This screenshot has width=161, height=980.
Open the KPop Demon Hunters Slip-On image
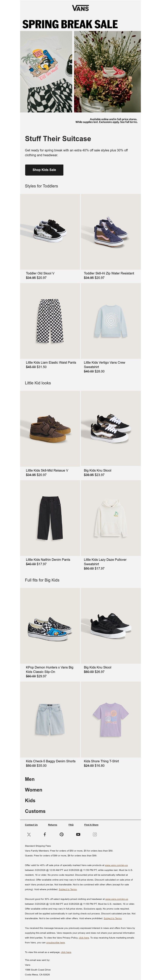pos(50,625)
